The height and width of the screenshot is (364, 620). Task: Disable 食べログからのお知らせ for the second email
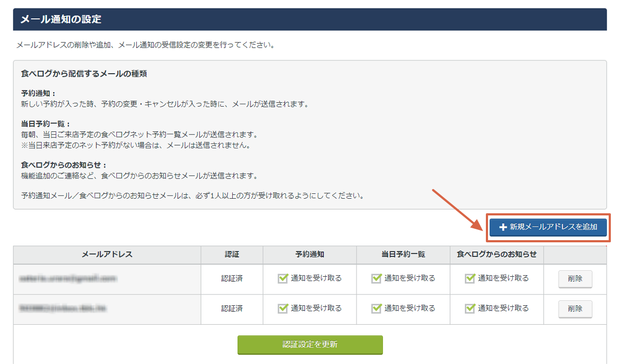tap(470, 309)
